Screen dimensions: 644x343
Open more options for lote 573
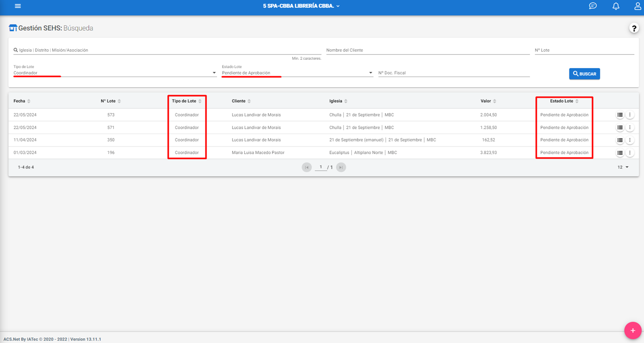pyautogui.click(x=630, y=115)
